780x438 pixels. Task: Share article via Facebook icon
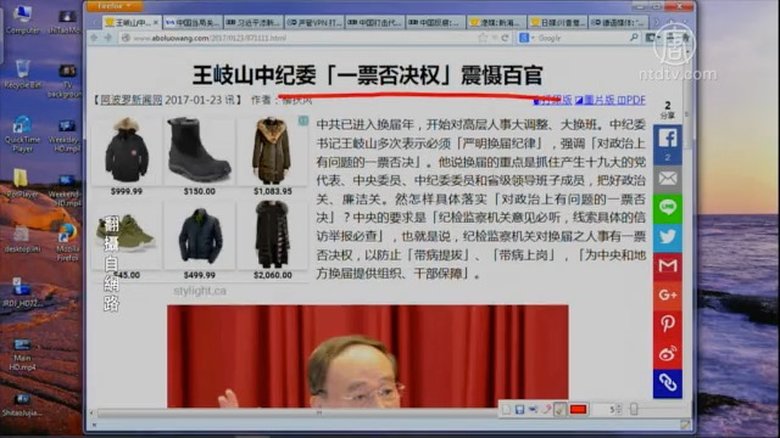point(667,138)
